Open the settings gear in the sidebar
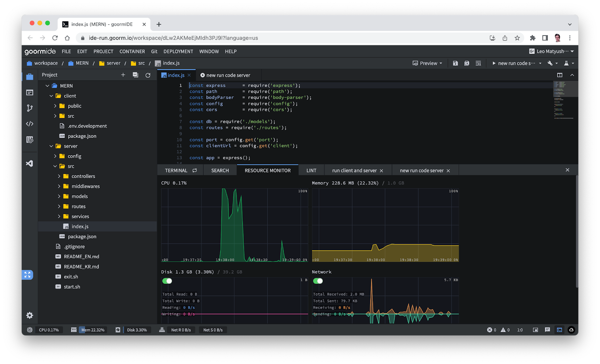 click(x=30, y=315)
